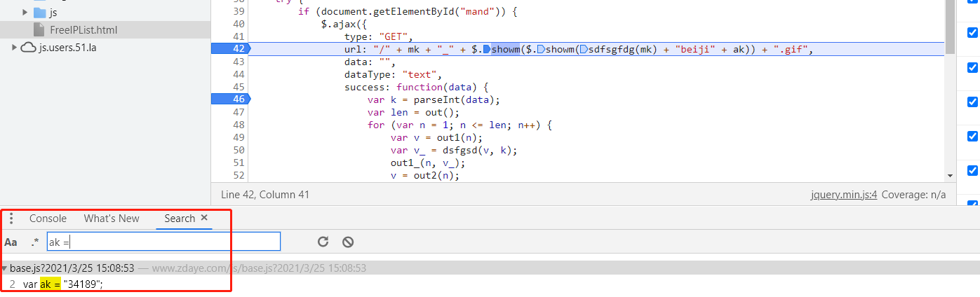Focus the search input containing 'ak ='
Image resolution: width=980 pixels, height=297 pixels.
point(163,242)
